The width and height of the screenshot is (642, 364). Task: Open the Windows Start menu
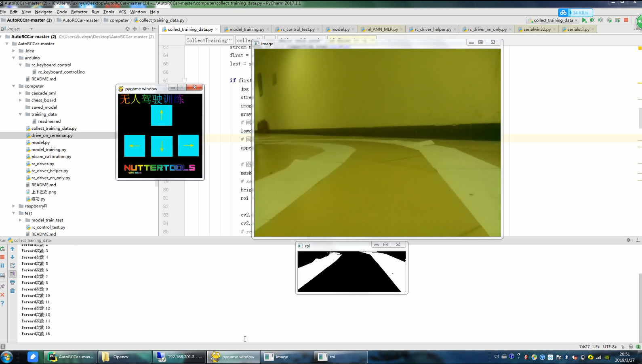pos(6,357)
